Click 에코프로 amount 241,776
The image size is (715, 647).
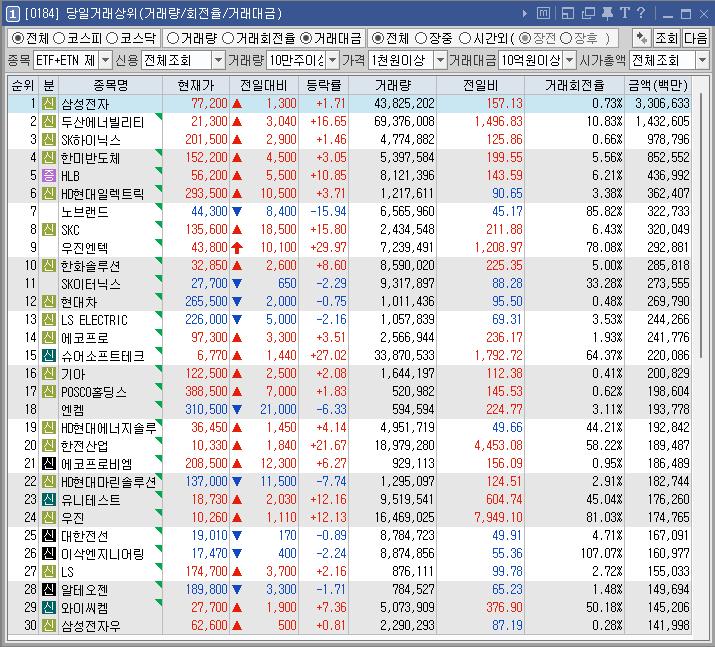668,337
